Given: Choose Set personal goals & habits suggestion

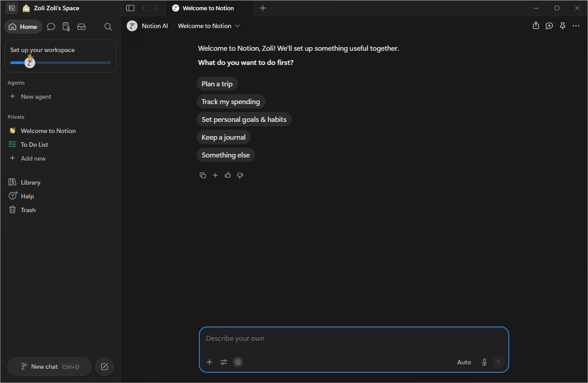Looking at the screenshot, I should (244, 119).
